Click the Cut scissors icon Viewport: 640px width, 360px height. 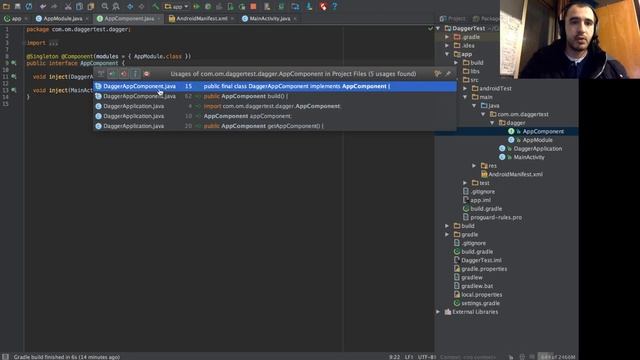tap(68, 7)
